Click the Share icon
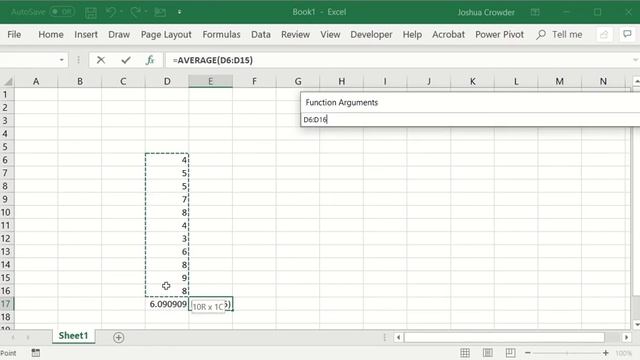640x360 pixels. point(604,35)
